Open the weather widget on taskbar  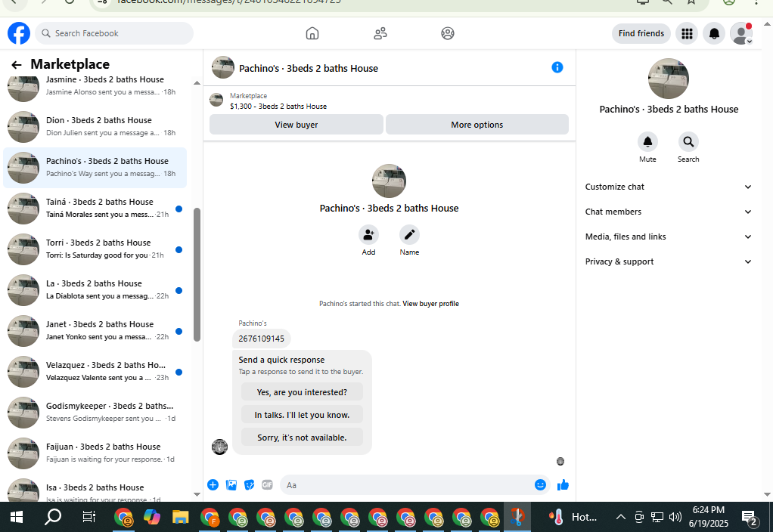(x=573, y=517)
